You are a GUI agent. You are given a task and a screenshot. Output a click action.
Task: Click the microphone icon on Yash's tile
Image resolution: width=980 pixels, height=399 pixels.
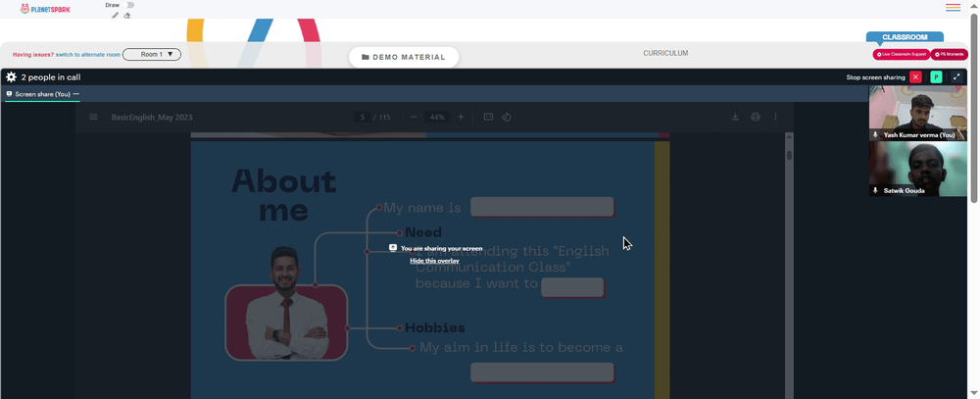(x=875, y=135)
